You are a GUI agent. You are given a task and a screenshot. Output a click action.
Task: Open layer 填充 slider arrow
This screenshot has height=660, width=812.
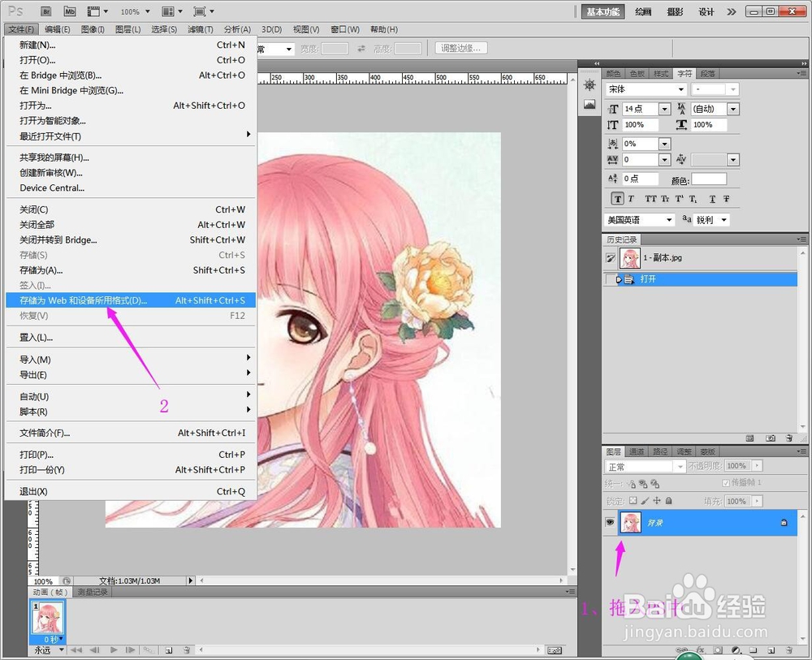click(x=757, y=501)
